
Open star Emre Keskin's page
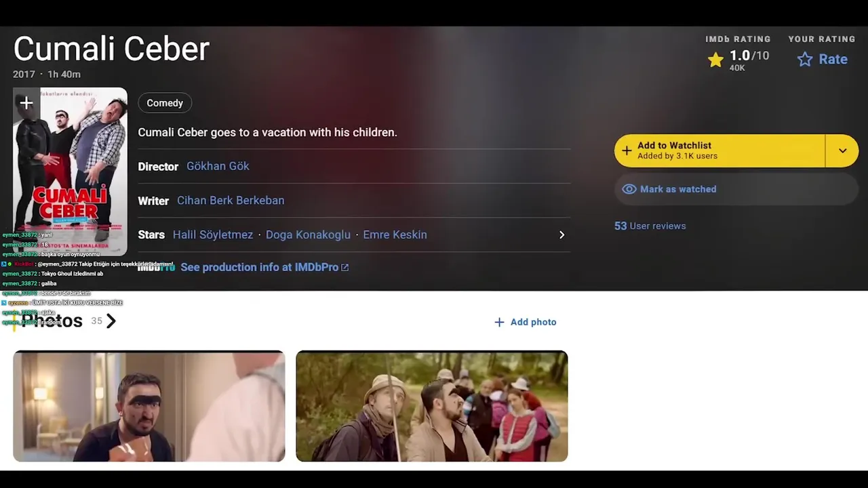(395, 235)
